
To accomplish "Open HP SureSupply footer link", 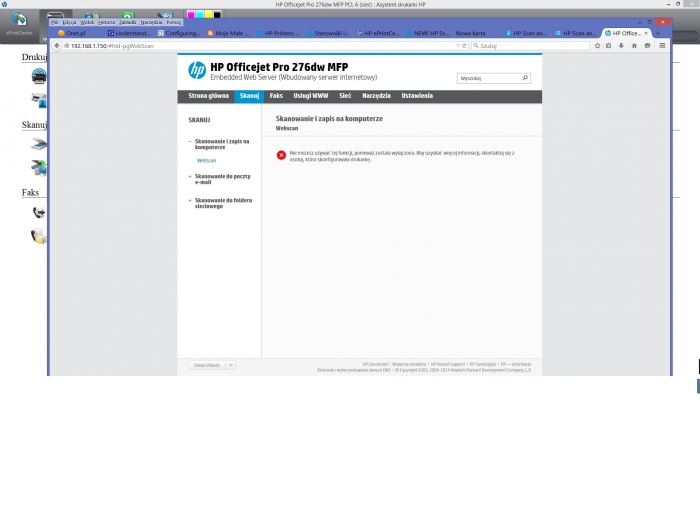I will (483, 365).
